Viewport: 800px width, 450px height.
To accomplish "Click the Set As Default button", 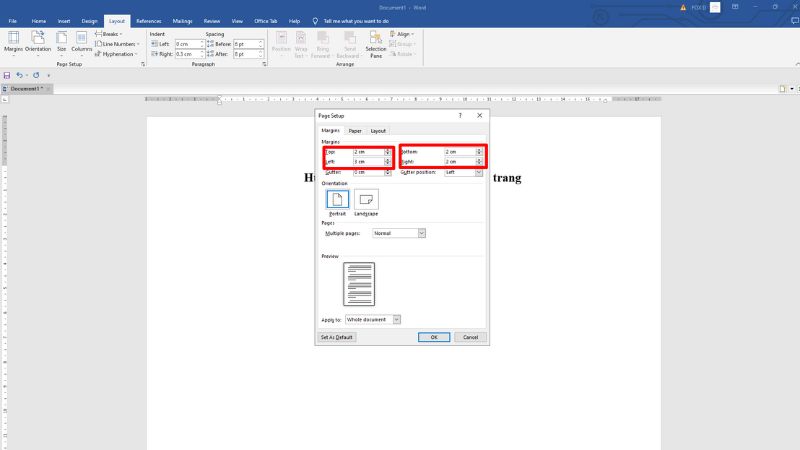I will [337, 337].
